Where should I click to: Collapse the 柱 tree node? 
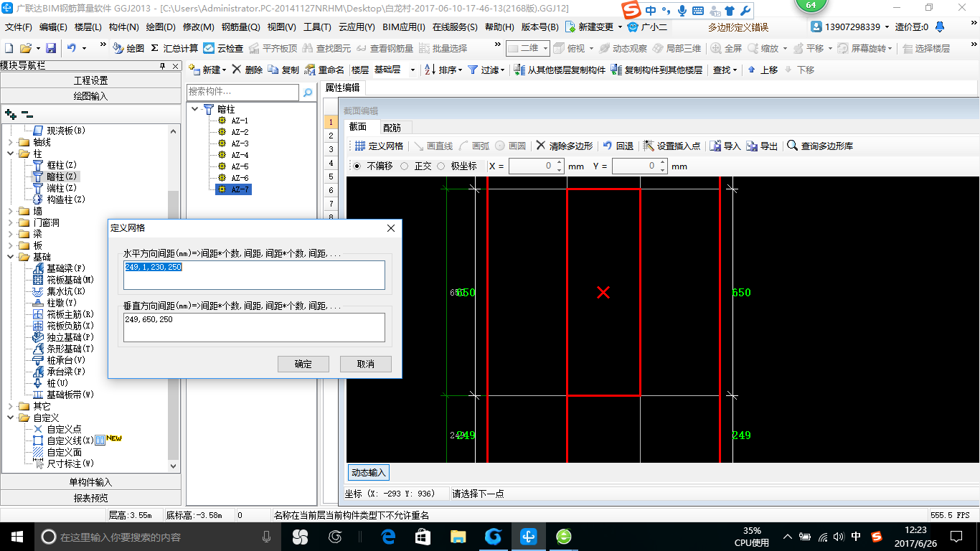click(11, 154)
